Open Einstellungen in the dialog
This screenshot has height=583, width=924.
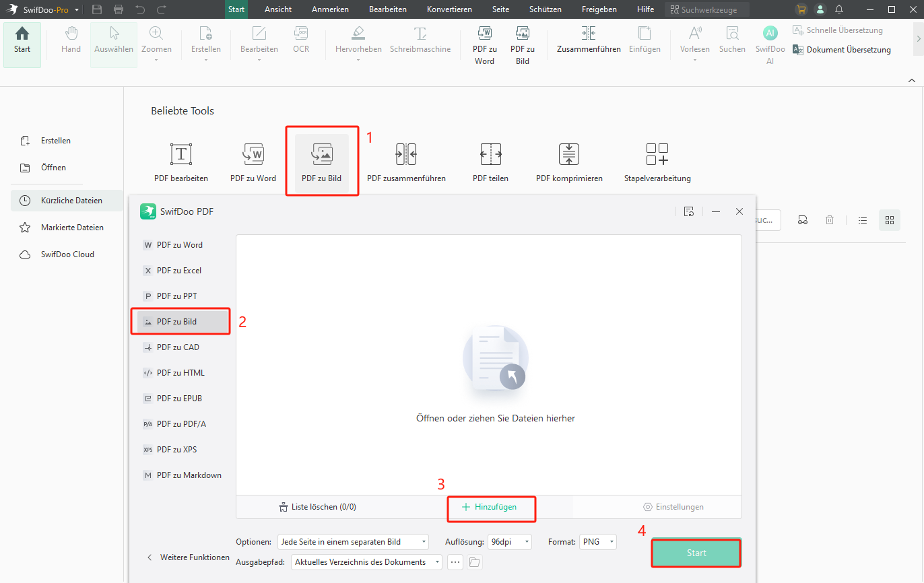673,507
